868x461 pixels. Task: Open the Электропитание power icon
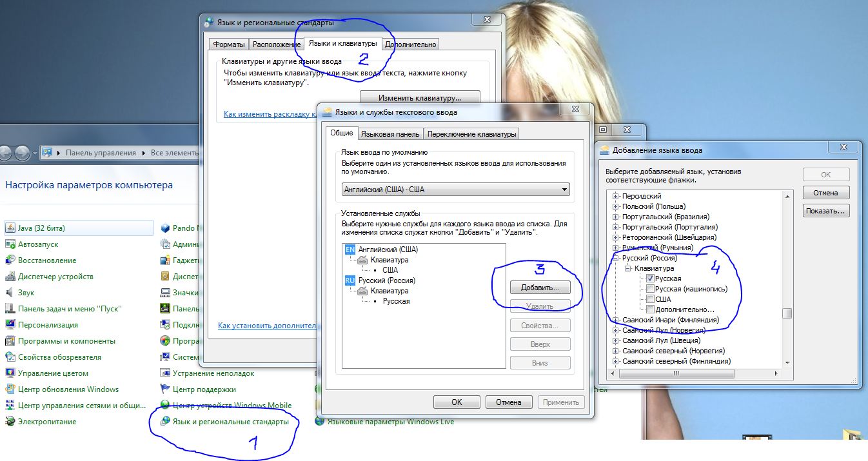10,422
